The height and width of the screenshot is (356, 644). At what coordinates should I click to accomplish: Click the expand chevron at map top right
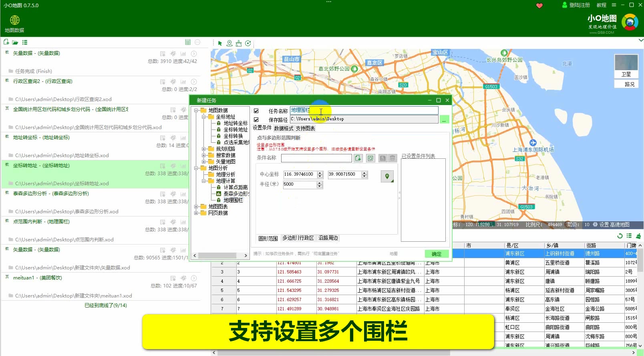tap(640, 40)
